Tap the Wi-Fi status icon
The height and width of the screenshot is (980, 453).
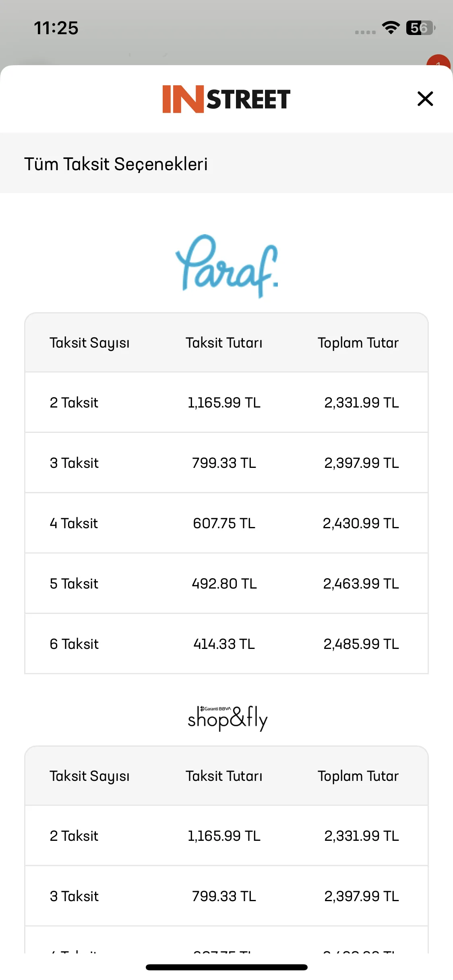coord(391,28)
